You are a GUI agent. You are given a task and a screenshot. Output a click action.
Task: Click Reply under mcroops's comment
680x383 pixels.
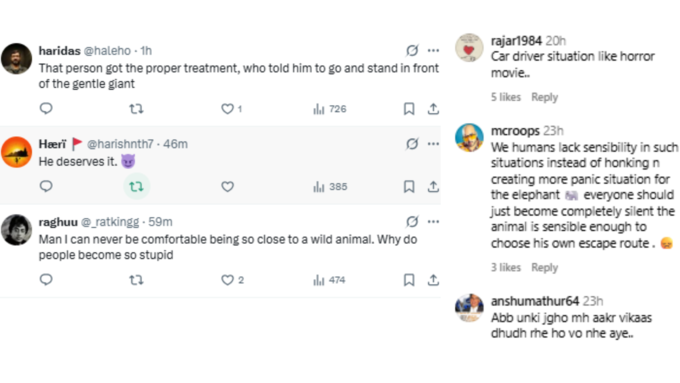coord(545,268)
